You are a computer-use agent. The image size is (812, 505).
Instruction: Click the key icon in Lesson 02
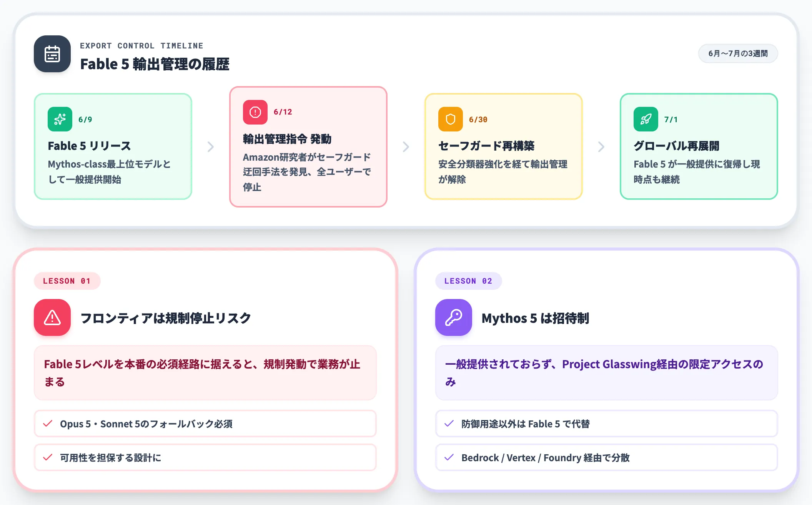click(x=454, y=317)
